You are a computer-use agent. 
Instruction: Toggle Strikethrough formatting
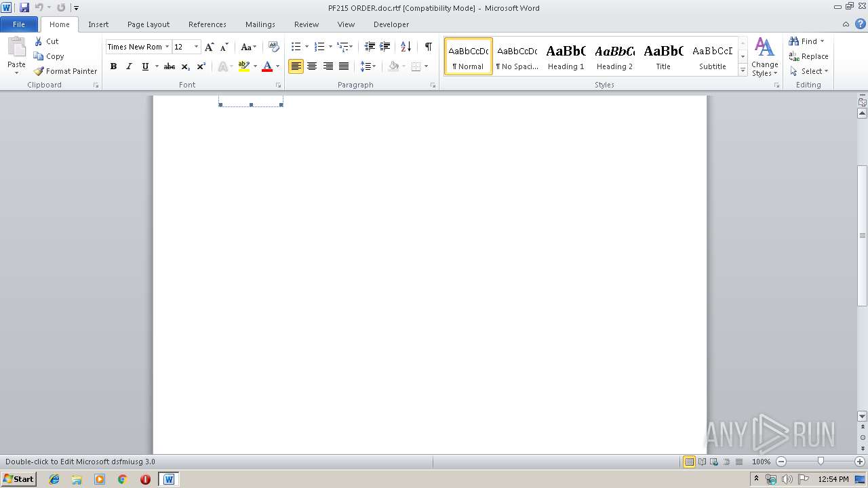pyautogui.click(x=170, y=66)
